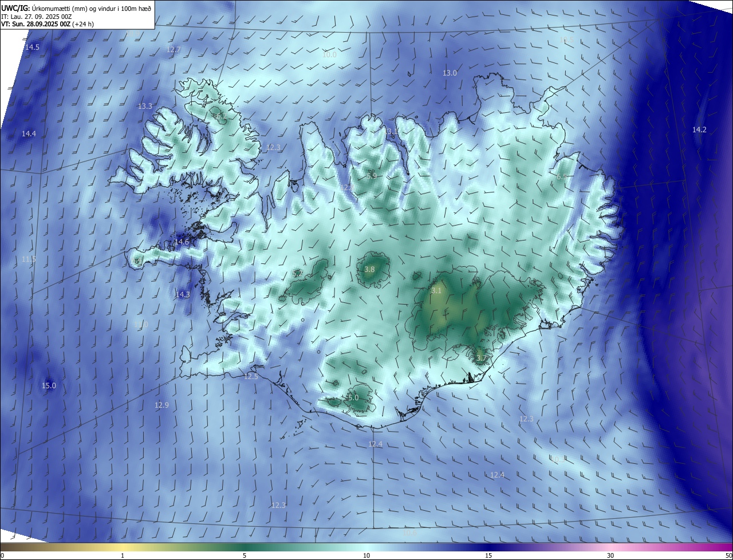Click the 5.0 value label

click(353, 398)
